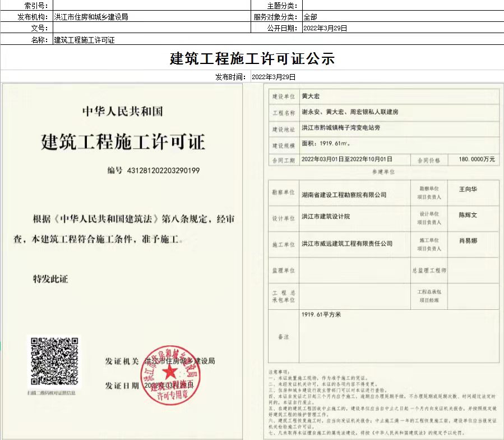Click the 文号 label
Screen dimensions: 504x440
40,28
